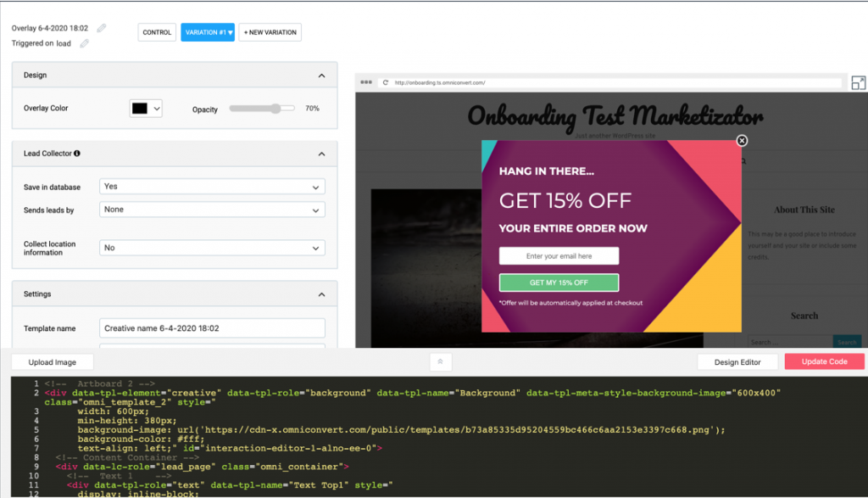Open the Design Editor
This screenshot has height=498, width=868.
pos(737,361)
